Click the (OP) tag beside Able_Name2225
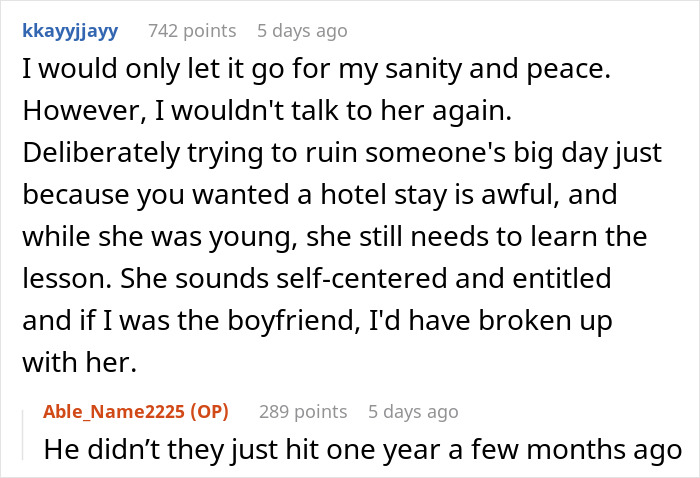The height and width of the screenshot is (478, 700). (x=209, y=411)
